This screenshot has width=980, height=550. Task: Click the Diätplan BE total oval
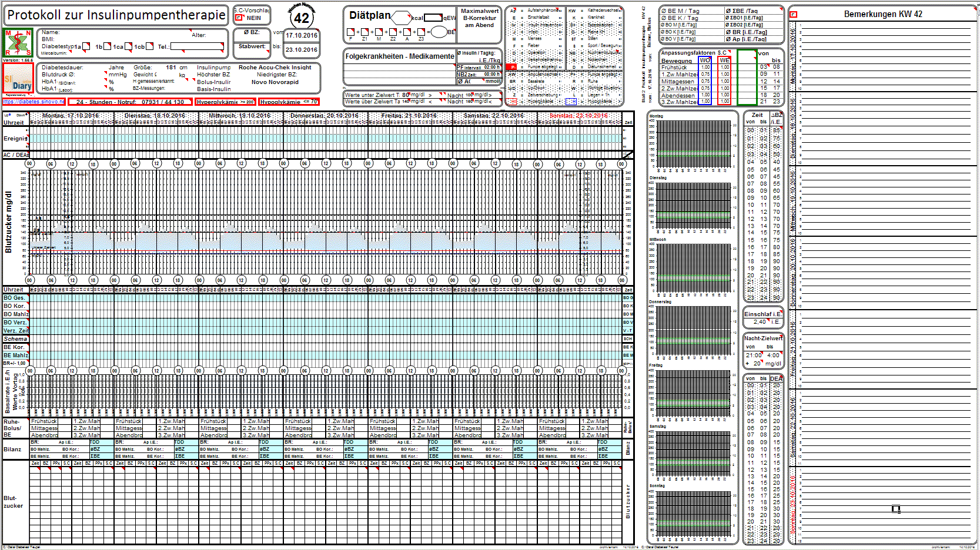439,32
